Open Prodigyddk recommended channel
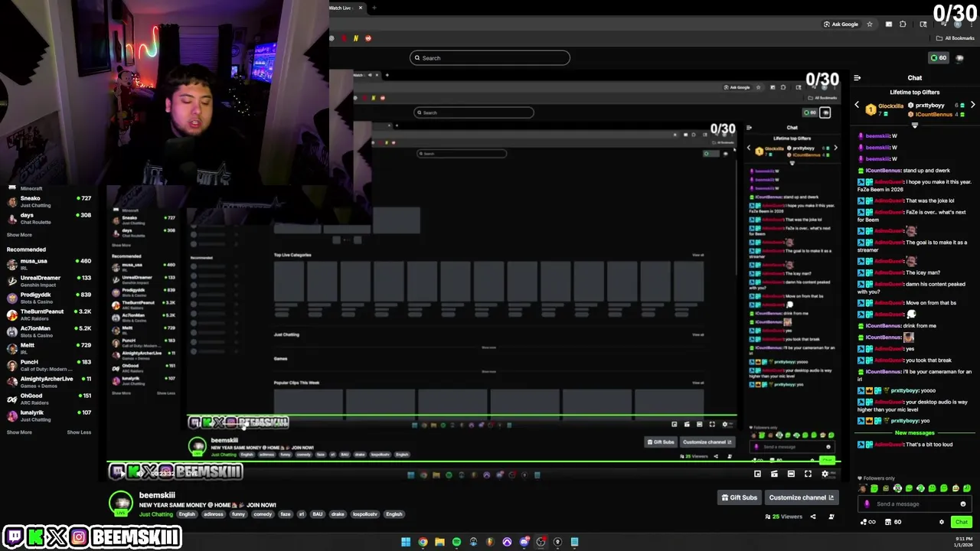This screenshot has height=551, width=980. (x=49, y=298)
